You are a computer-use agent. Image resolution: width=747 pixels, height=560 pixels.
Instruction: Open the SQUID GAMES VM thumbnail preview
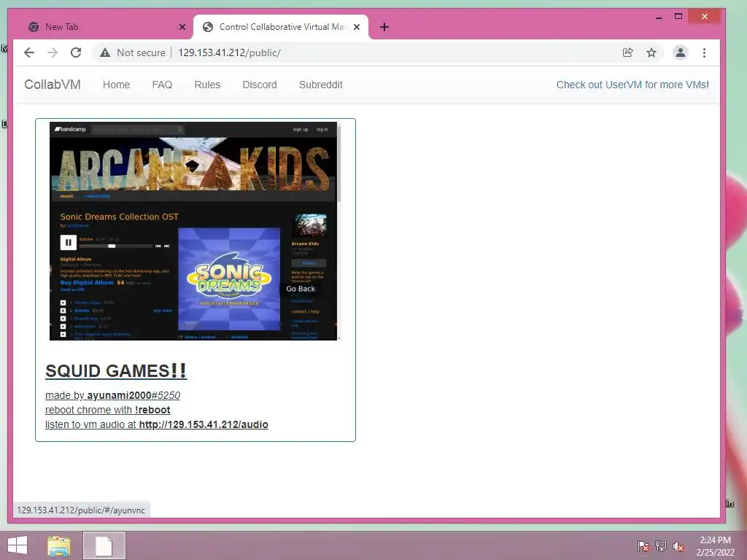click(x=194, y=231)
